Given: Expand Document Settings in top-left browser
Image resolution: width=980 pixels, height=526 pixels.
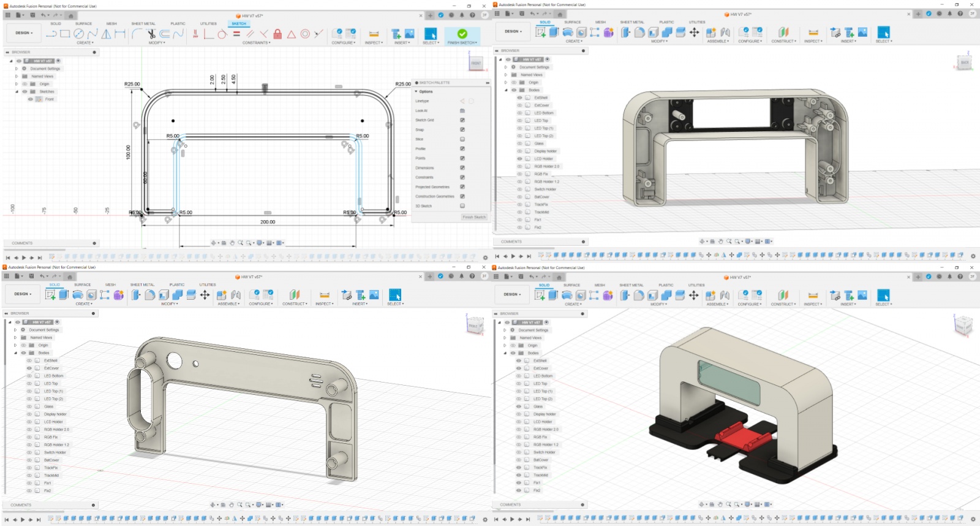Looking at the screenshot, I should [17, 69].
